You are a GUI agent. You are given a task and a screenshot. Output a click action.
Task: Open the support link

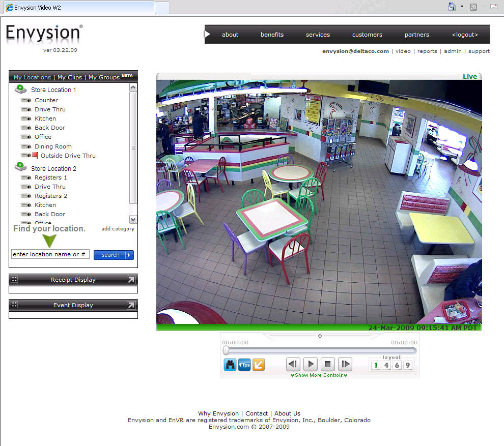click(479, 51)
